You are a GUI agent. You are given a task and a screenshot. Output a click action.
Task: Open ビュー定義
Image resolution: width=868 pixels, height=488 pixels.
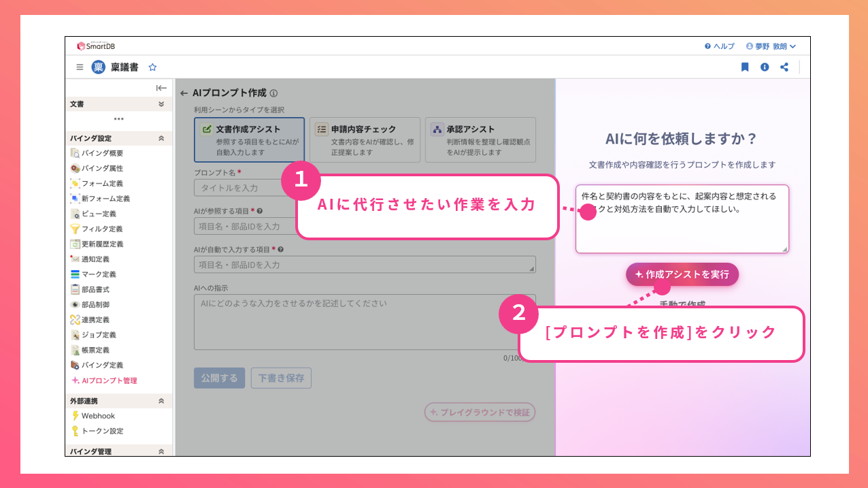(93, 214)
